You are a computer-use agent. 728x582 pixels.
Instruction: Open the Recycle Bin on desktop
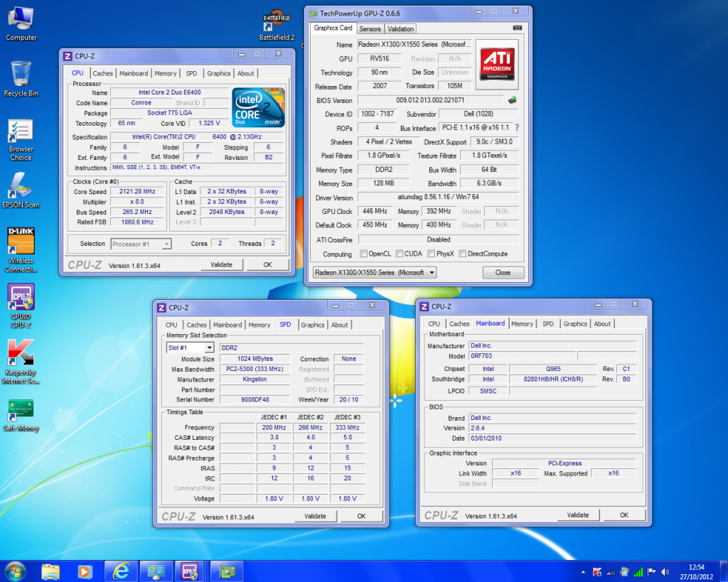click(x=21, y=75)
